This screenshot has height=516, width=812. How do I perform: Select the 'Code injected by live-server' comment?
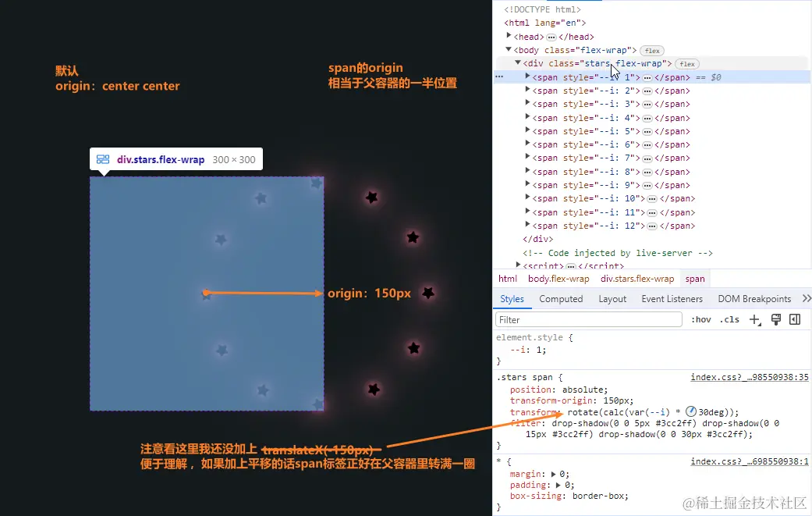pyautogui.click(x=618, y=254)
